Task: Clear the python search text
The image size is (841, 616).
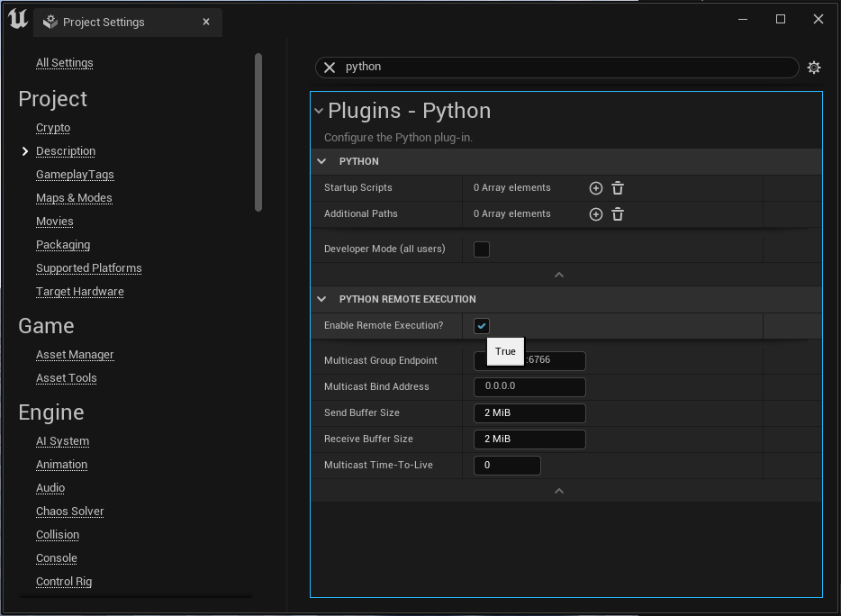Action: coord(330,68)
